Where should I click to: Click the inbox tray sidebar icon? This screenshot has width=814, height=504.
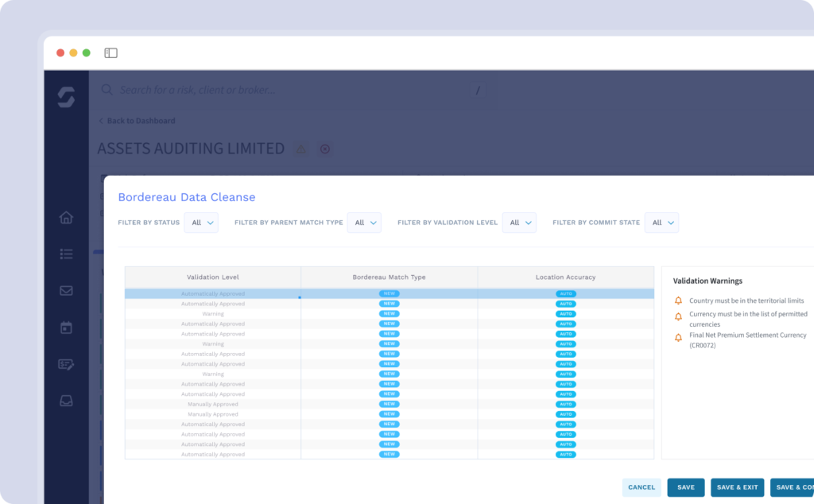point(66,401)
